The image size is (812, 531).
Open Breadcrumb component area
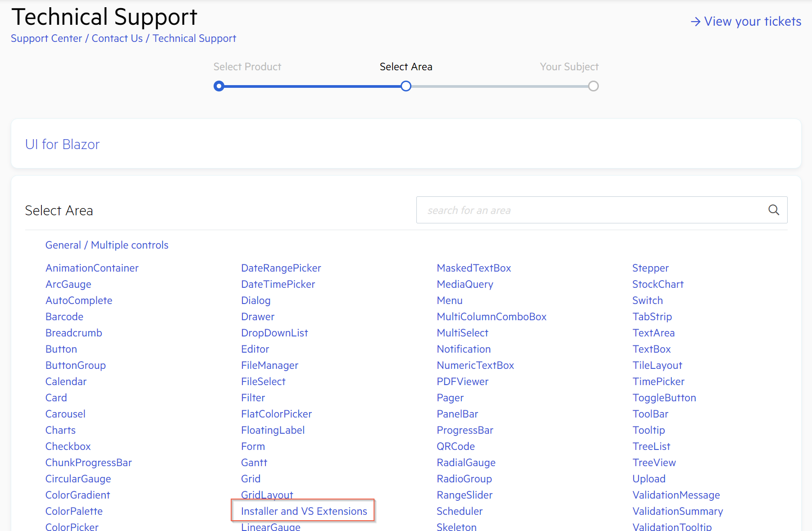(74, 333)
